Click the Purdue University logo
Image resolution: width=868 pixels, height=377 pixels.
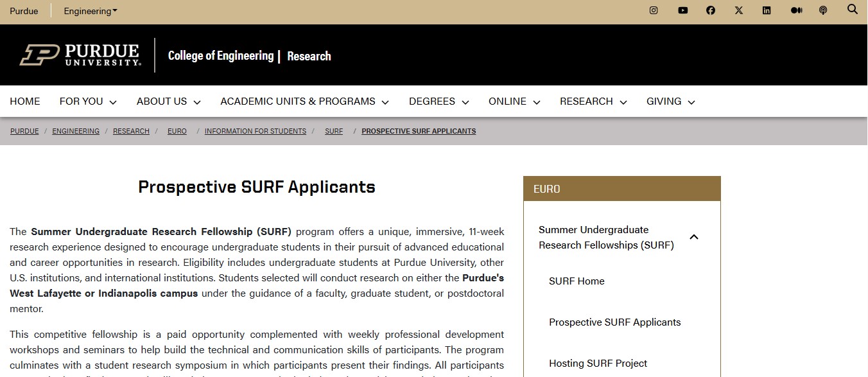tap(80, 55)
